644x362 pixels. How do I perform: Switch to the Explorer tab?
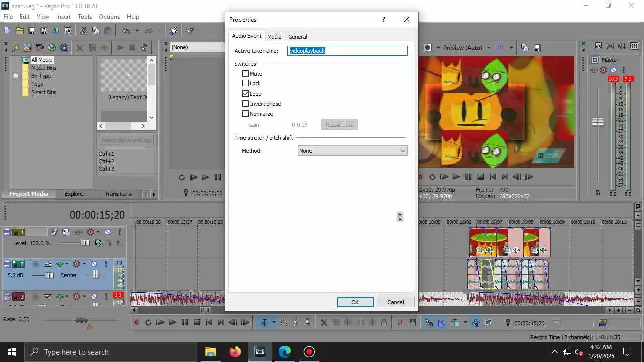tap(75, 194)
